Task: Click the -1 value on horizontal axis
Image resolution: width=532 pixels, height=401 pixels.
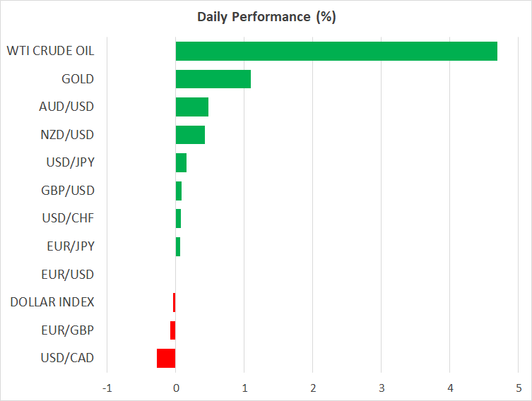Action: (107, 388)
